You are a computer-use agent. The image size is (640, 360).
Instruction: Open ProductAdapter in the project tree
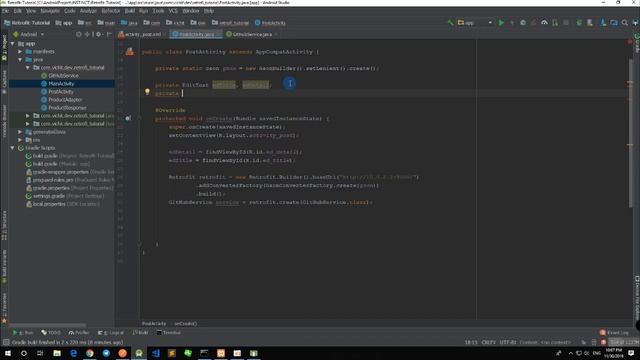[65, 100]
